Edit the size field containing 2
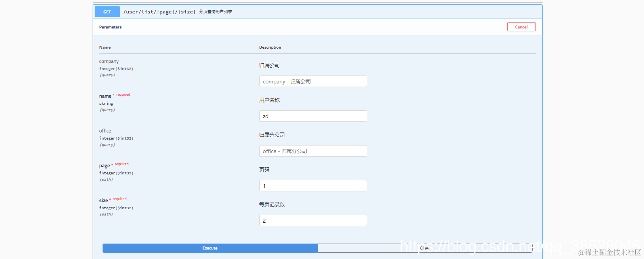The image size is (644, 259). tap(313, 221)
